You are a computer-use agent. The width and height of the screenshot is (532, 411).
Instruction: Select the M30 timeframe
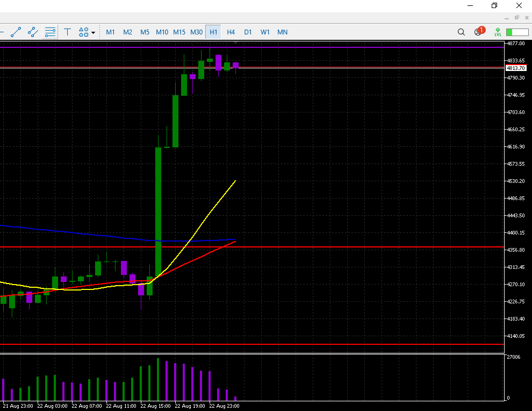click(196, 32)
